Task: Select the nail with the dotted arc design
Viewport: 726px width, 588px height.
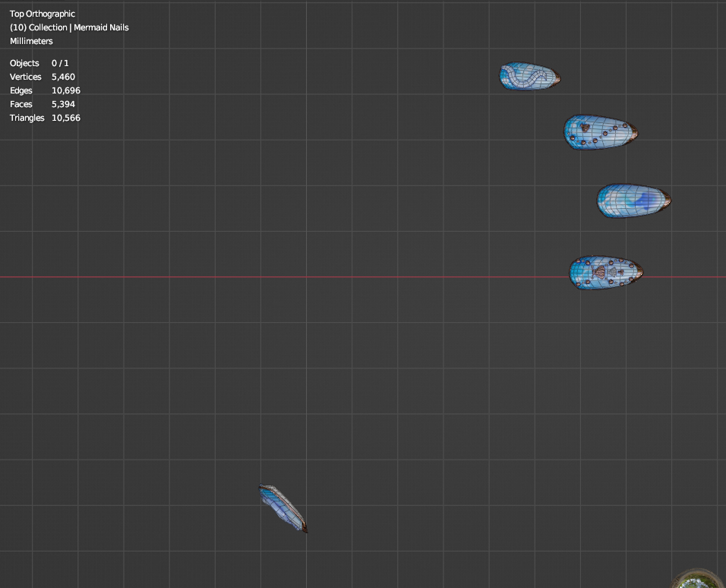Action: pos(601,132)
